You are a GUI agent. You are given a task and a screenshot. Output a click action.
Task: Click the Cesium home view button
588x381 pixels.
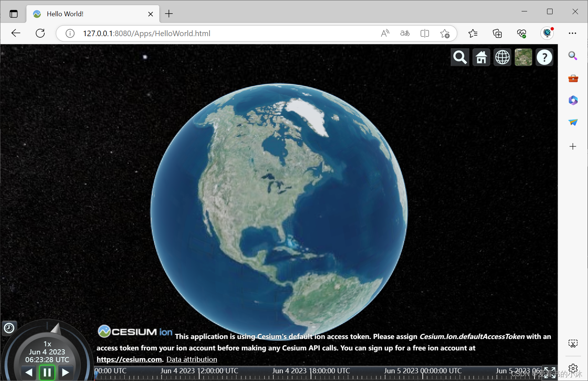481,57
